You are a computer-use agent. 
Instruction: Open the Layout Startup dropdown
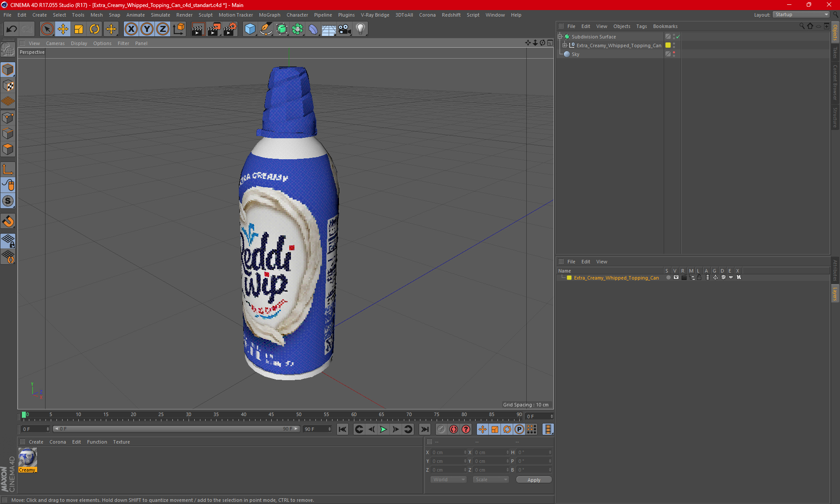pyautogui.click(x=801, y=14)
